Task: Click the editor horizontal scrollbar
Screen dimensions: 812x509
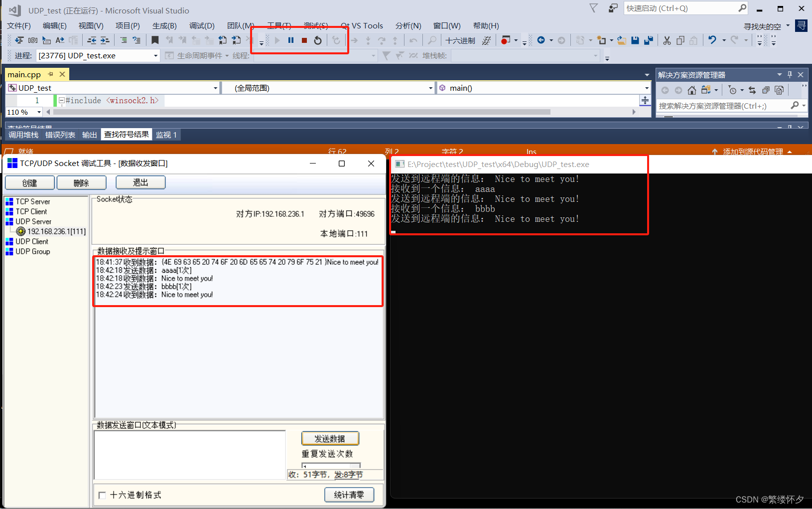Action: point(301,112)
